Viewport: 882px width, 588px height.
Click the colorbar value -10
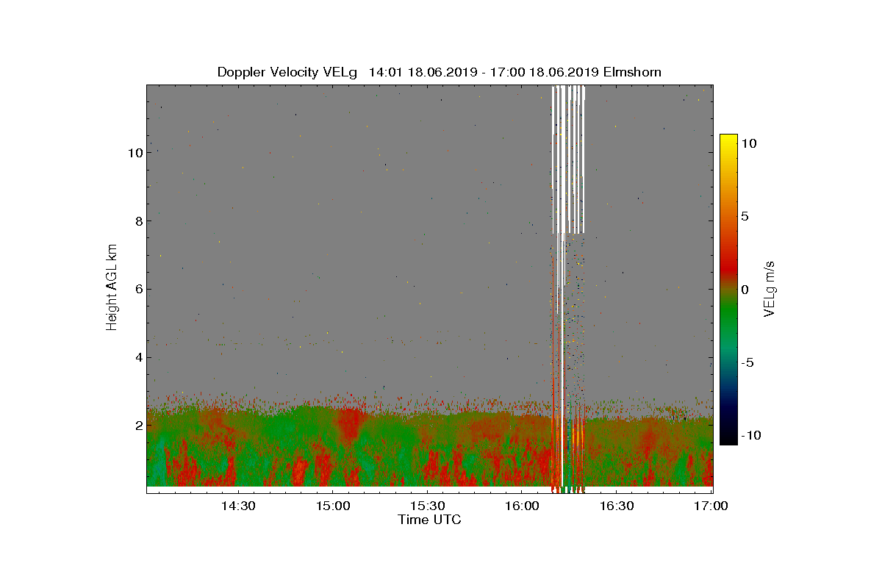(x=749, y=435)
